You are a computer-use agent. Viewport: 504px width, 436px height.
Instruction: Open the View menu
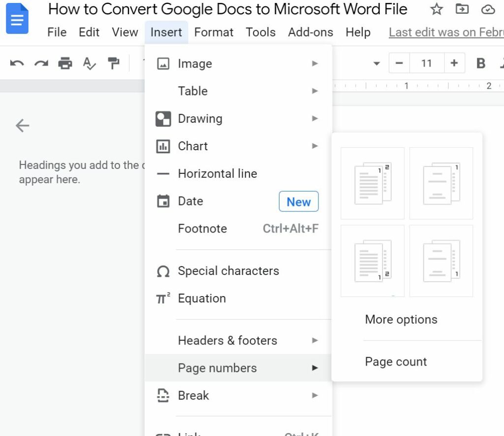[125, 32]
